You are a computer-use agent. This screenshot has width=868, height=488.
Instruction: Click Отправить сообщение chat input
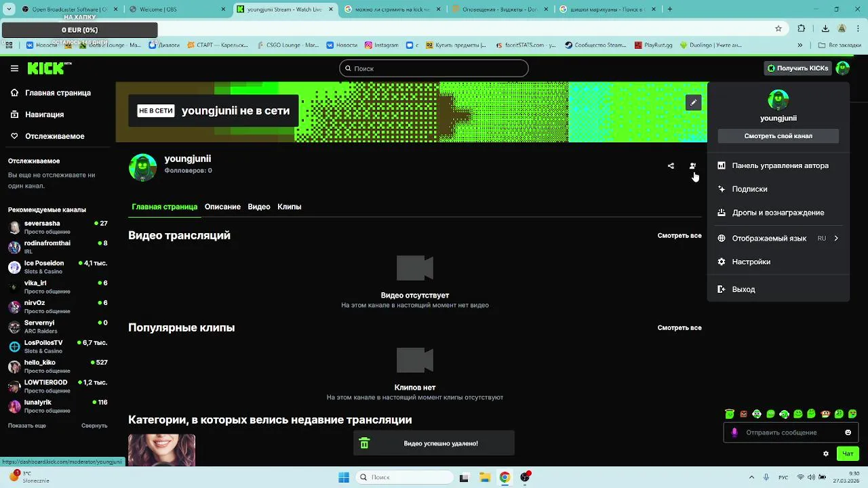click(791, 432)
